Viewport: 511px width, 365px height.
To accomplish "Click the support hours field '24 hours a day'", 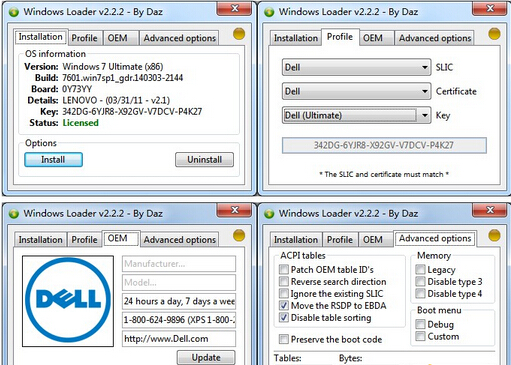I will coord(179,301).
